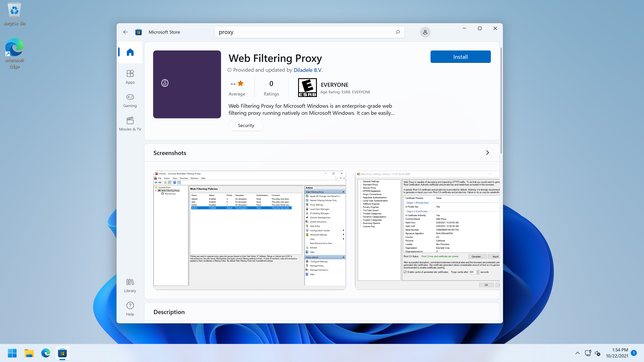
Task: Click the search magnifier icon
Action: point(397,32)
